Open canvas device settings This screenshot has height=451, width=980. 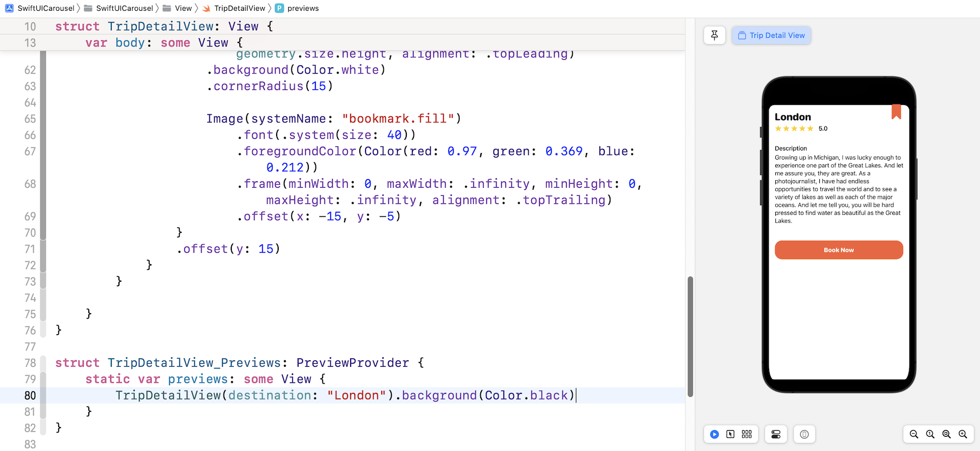[x=776, y=434]
